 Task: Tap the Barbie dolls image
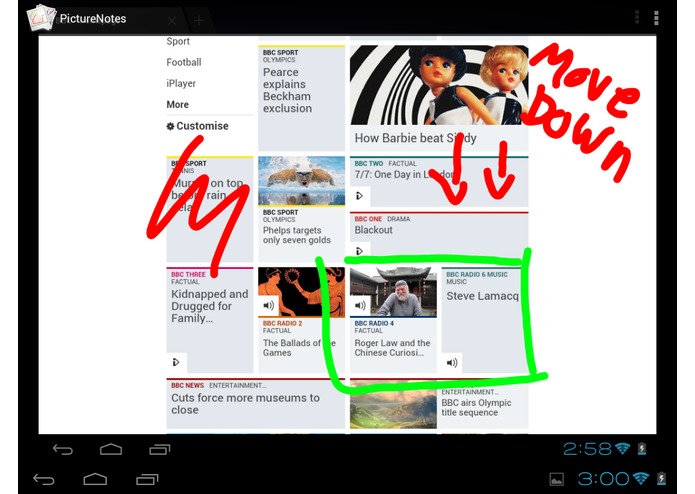439,85
